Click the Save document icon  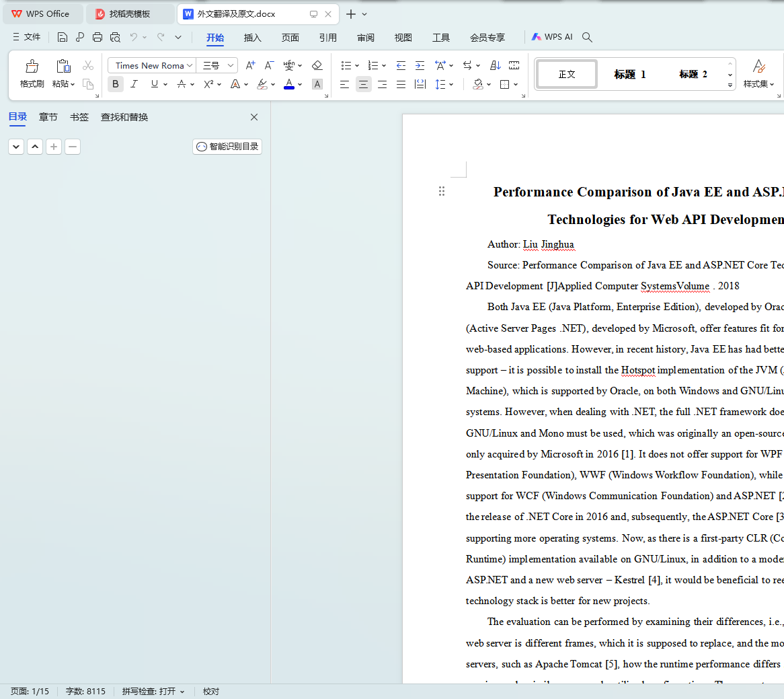pyautogui.click(x=62, y=37)
